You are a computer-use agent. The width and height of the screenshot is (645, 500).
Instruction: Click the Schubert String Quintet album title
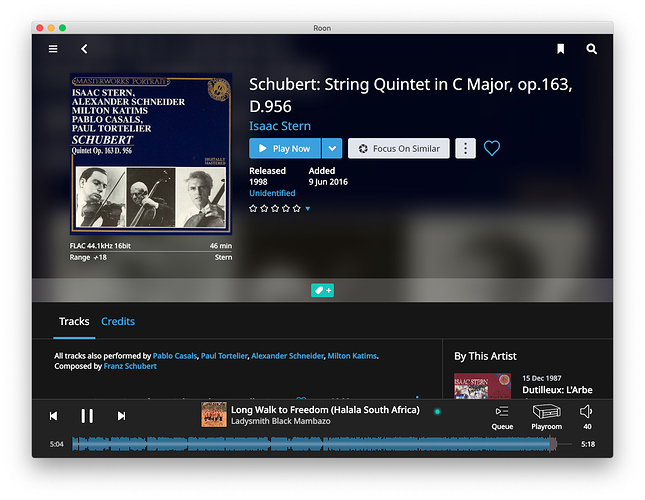coord(411,95)
